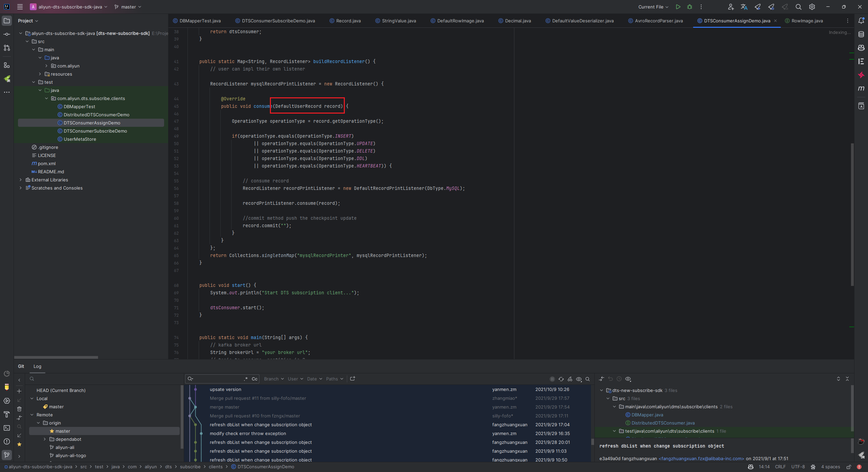Open the Build hammer tool window
The height and width of the screenshot is (472, 868).
point(7,414)
